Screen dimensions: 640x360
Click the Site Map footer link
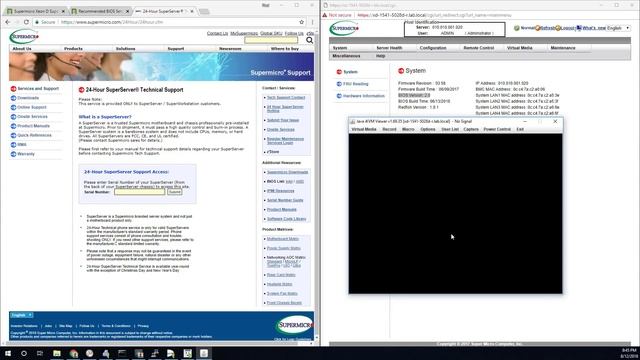tap(66, 326)
